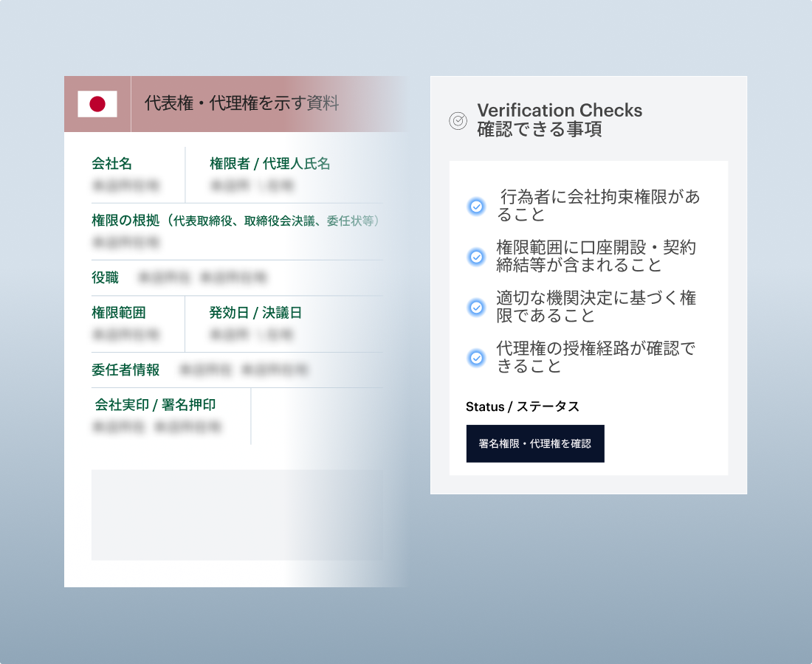Click the 権限者 / 代理人氏名 field
Screen dimensions: 812x664
click(x=269, y=164)
